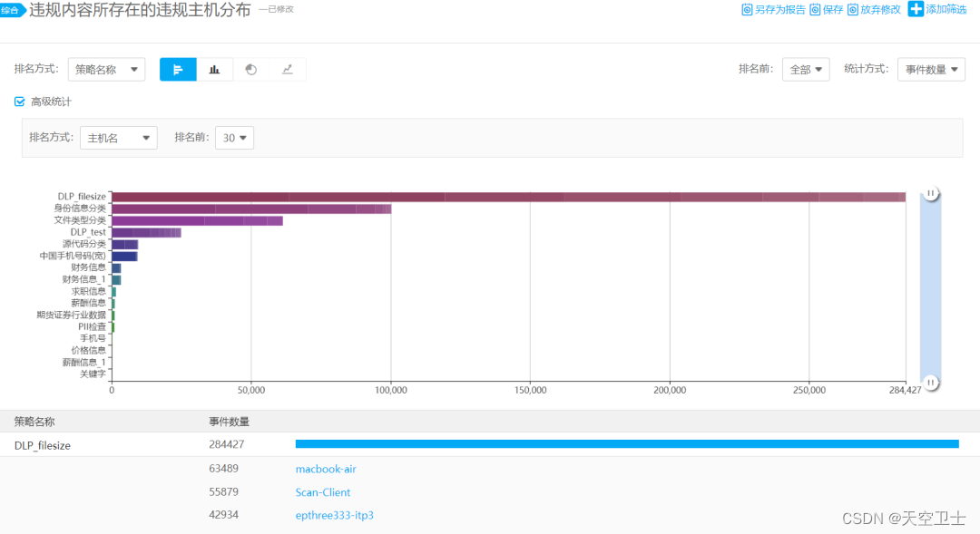Click 另存为报告 save-as-report button

pyautogui.click(x=773, y=9)
